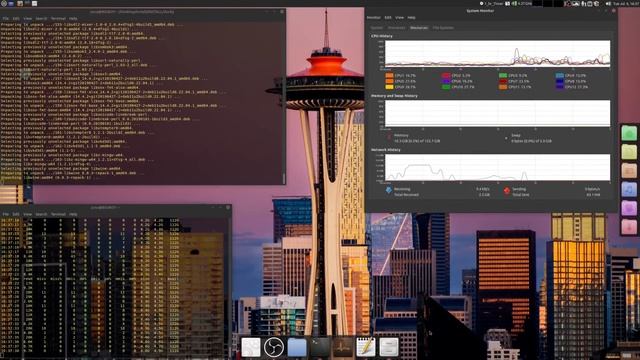Change the CPU1 orange color swatch
Image resolution: width=640 pixels, height=360 pixels.
coord(389,76)
